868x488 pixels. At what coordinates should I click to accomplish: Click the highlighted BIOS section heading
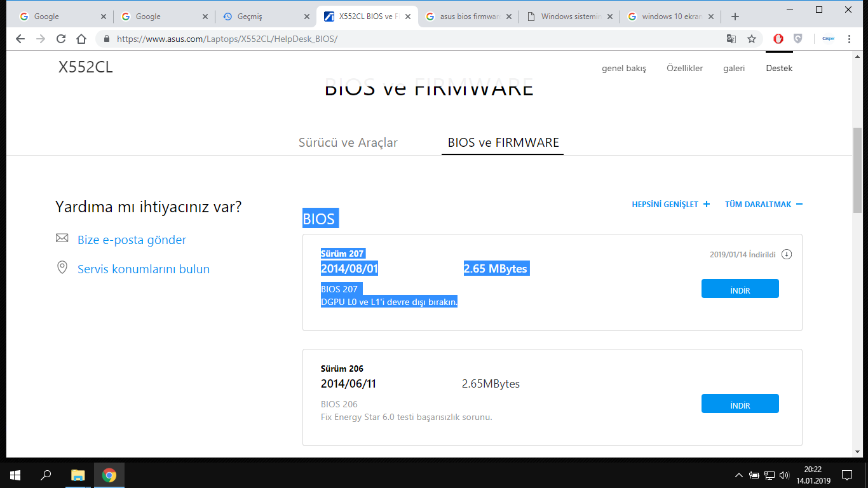319,219
